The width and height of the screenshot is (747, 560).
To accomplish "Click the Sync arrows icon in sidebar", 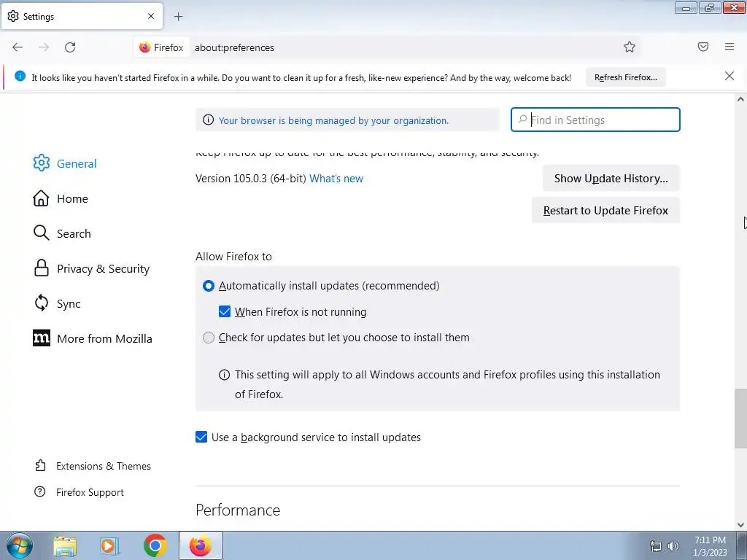I will click(x=42, y=303).
